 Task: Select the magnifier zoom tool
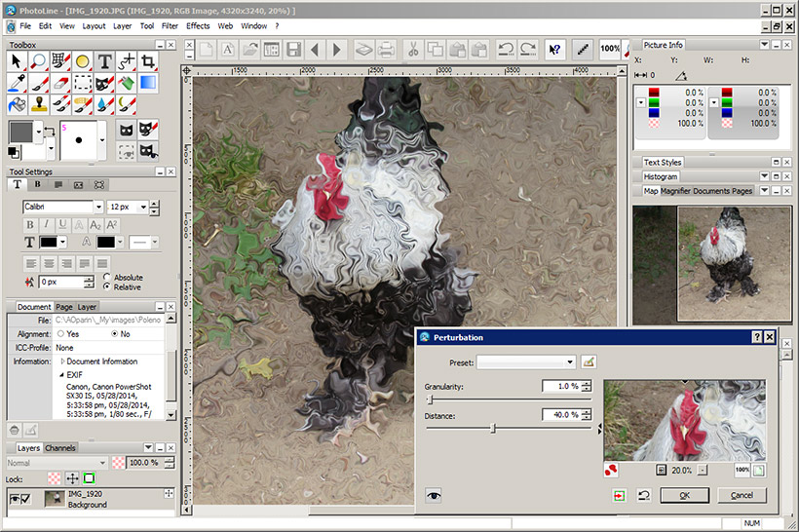tap(39, 61)
